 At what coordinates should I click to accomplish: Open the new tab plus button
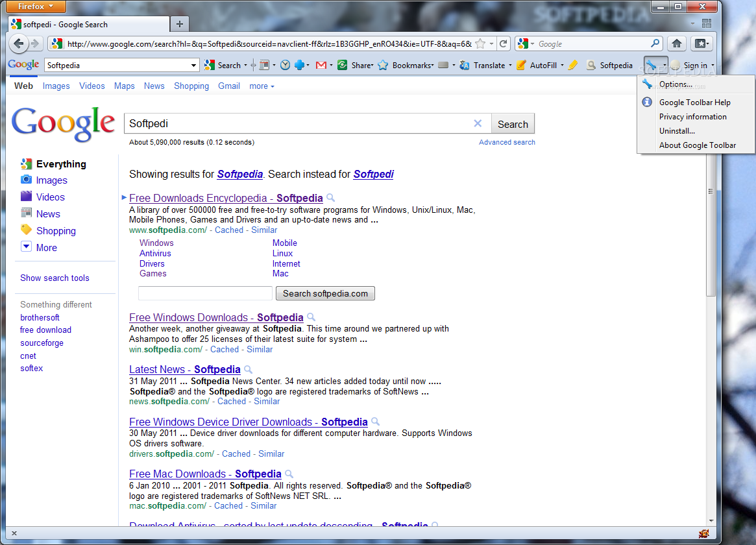(x=179, y=24)
